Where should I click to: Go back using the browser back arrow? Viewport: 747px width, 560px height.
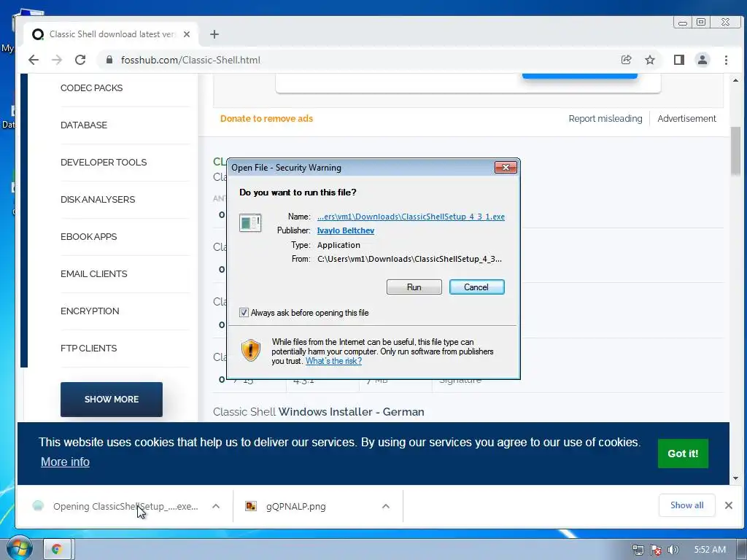click(x=34, y=60)
